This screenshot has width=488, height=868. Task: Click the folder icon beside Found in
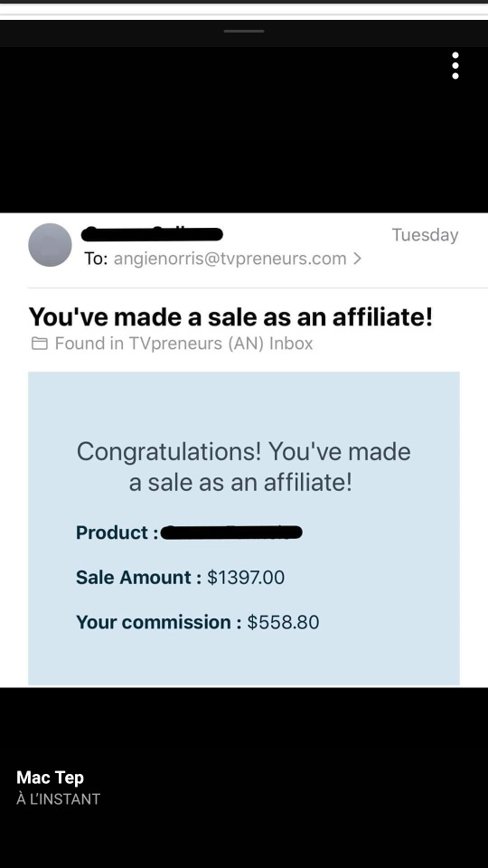tap(39, 344)
